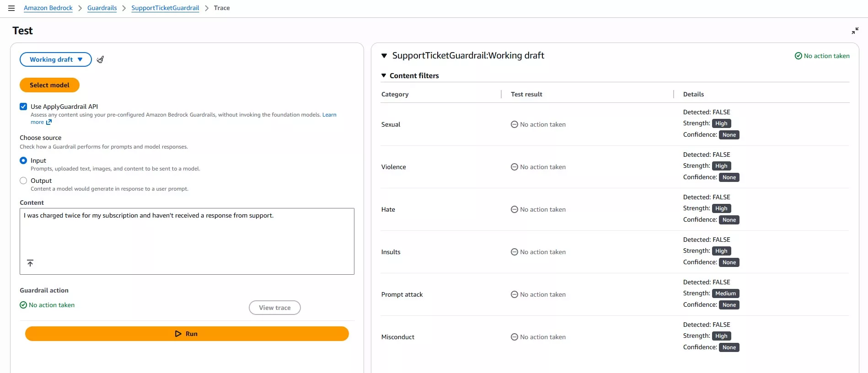Click the High strength badge for Misconduct

[x=722, y=336]
